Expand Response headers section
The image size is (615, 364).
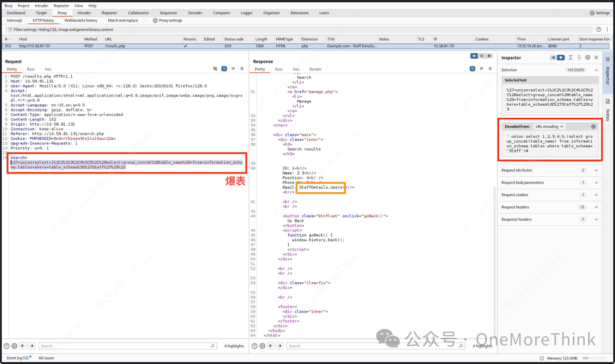[550, 220]
